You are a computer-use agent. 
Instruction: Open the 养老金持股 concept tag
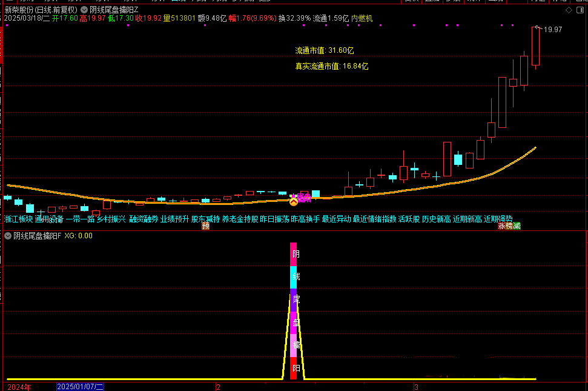(240, 219)
